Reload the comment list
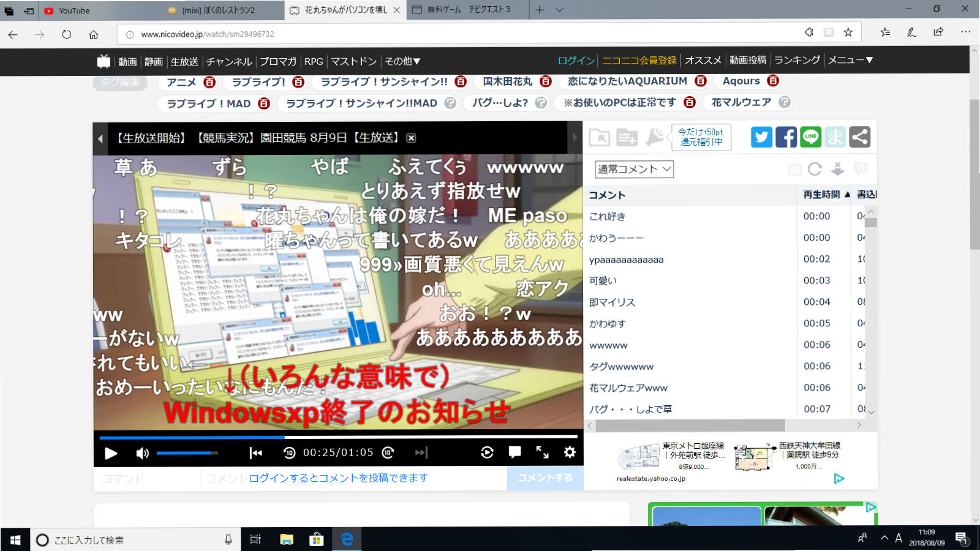Screen dimensions: 980x551 pos(815,169)
